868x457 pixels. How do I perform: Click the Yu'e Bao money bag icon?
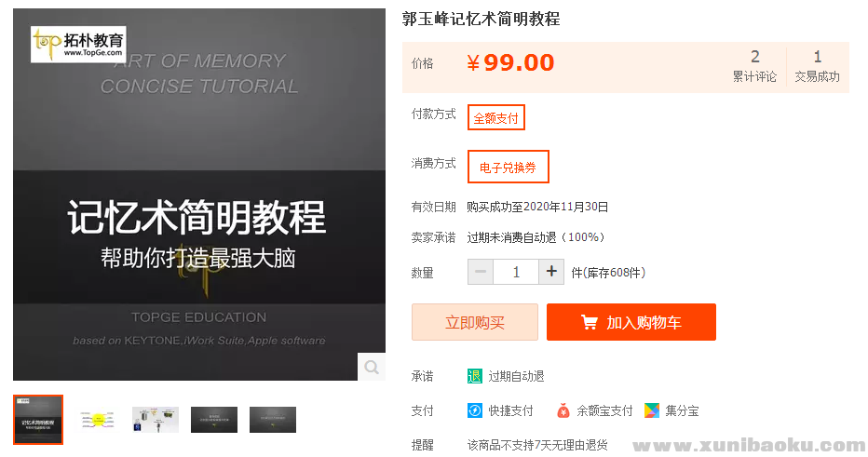tap(563, 410)
